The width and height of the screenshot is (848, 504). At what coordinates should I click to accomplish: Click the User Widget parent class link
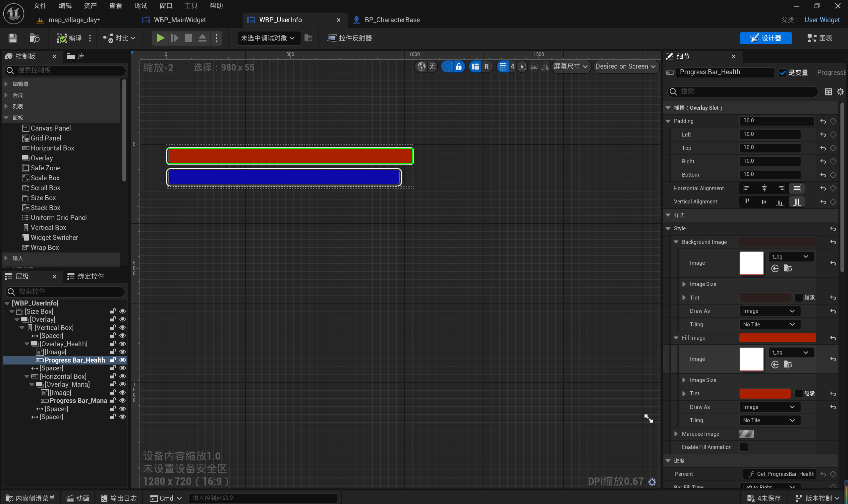pyautogui.click(x=822, y=20)
